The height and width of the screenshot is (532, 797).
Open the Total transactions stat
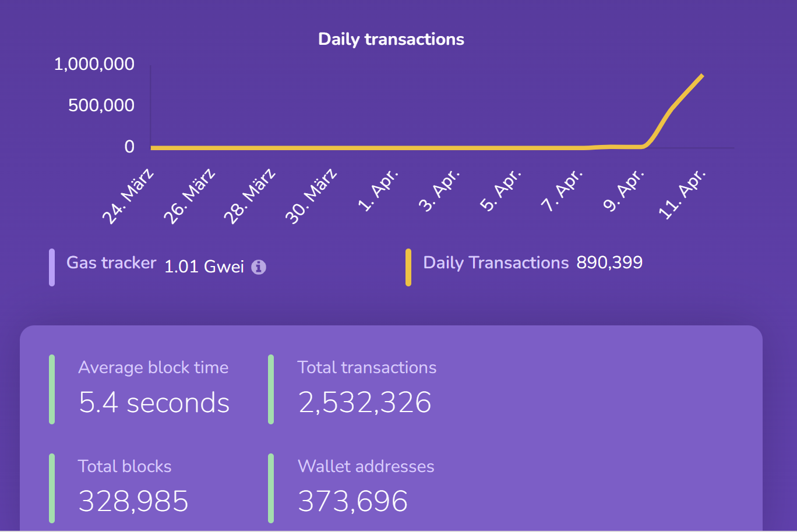pos(366,367)
